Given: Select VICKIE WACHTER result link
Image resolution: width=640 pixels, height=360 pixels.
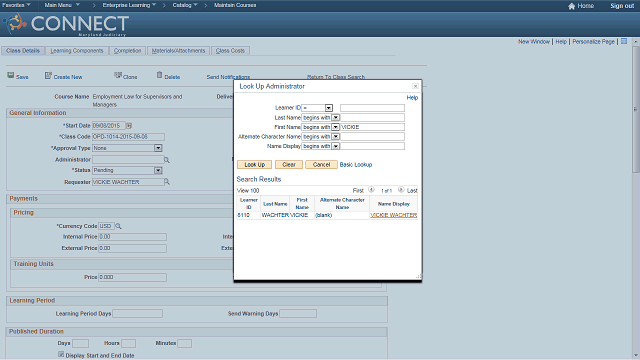Looking at the screenshot, I should point(393,215).
